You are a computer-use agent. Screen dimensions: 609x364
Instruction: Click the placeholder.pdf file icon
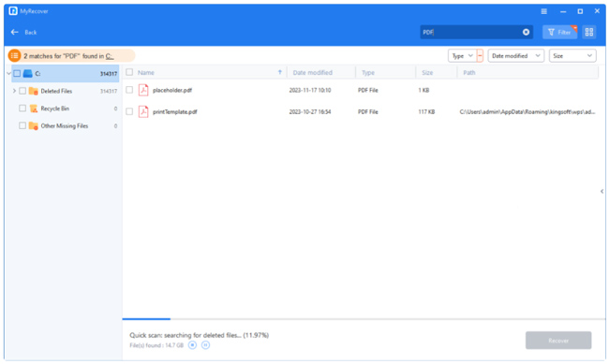click(x=143, y=90)
